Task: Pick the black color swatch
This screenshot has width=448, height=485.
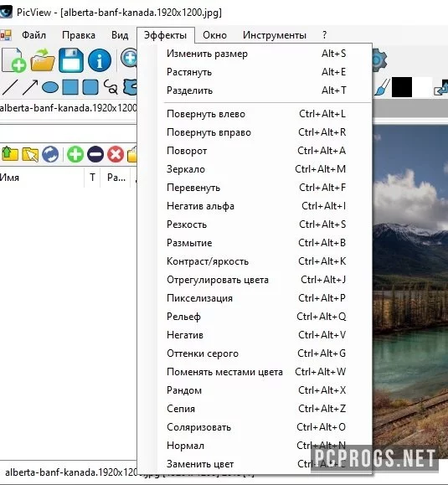Action: click(402, 87)
